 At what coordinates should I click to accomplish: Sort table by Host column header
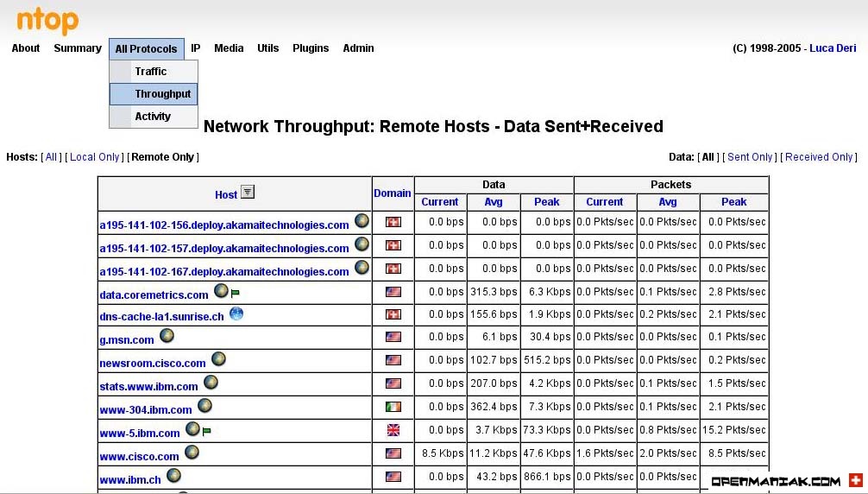point(226,195)
